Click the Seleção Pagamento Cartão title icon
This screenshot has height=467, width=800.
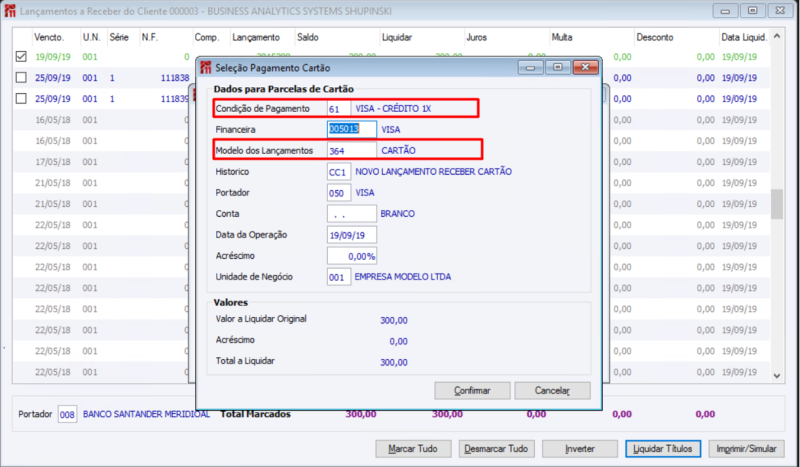point(206,67)
